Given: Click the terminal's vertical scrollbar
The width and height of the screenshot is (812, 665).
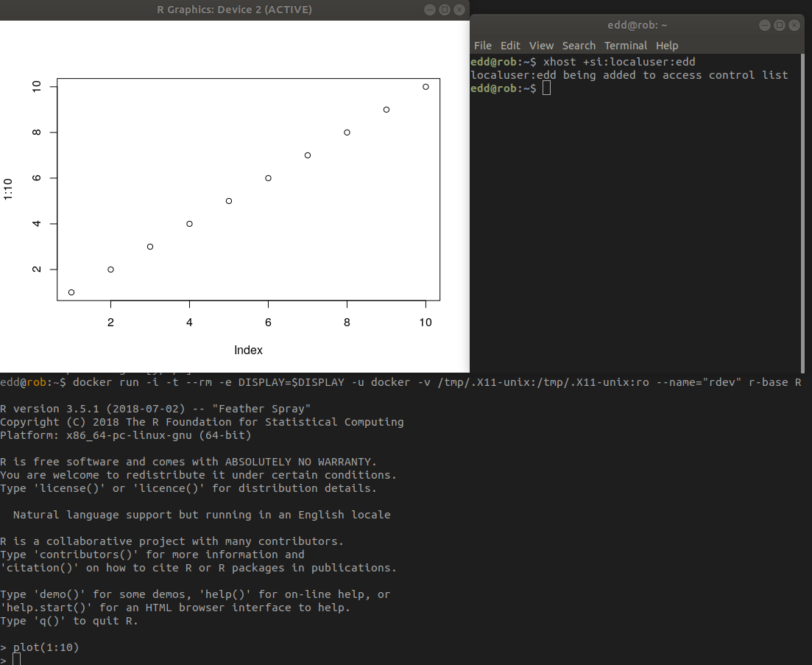Looking at the screenshot, I should (802, 213).
